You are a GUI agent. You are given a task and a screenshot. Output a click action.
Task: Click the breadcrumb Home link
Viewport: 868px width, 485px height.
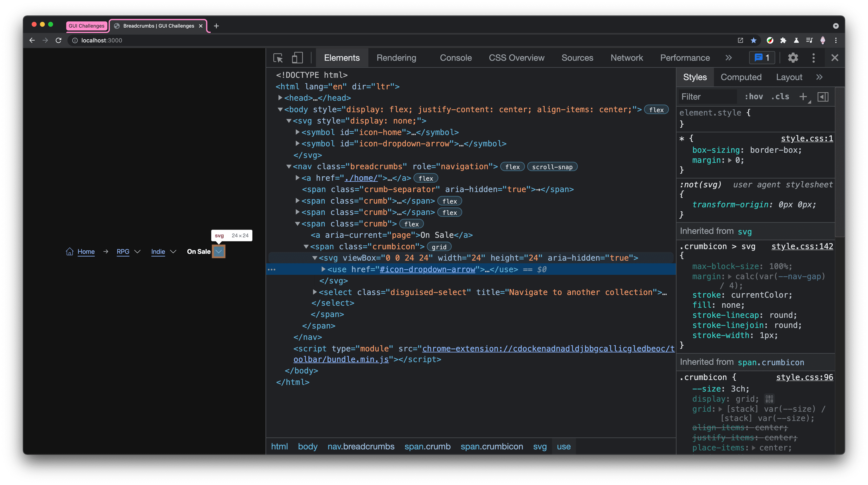click(86, 251)
